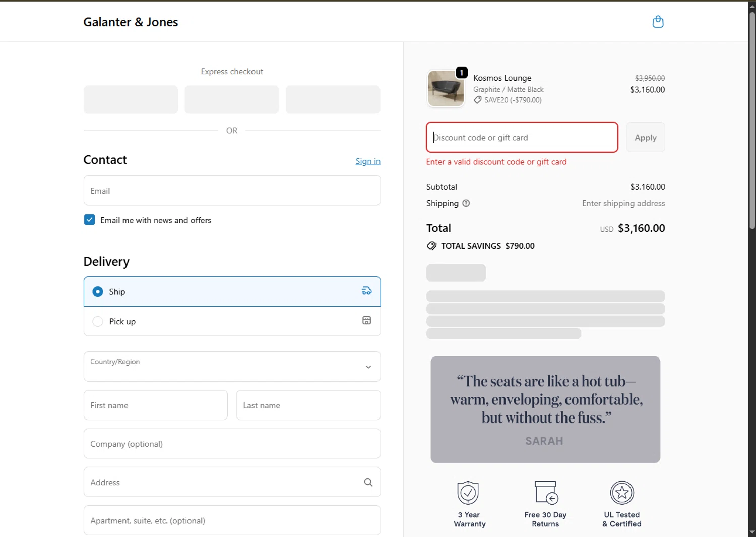Click the Total $3,160.00 amount
The height and width of the screenshot is (537, 756).
641,228
